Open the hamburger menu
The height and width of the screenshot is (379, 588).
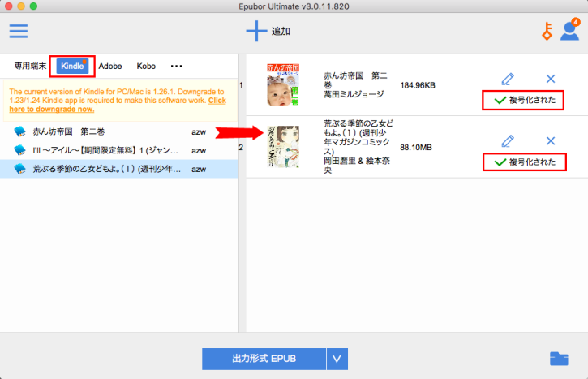coord(19,31)
